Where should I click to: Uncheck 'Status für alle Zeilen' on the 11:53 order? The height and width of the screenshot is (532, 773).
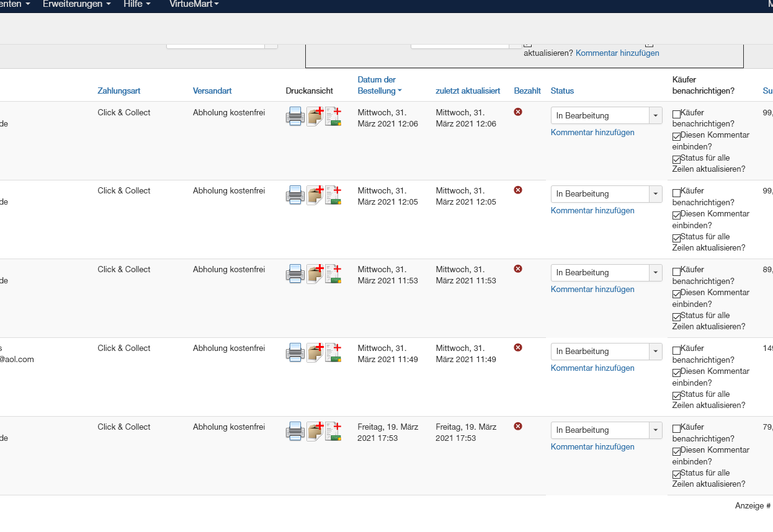[x=676, y=317]
